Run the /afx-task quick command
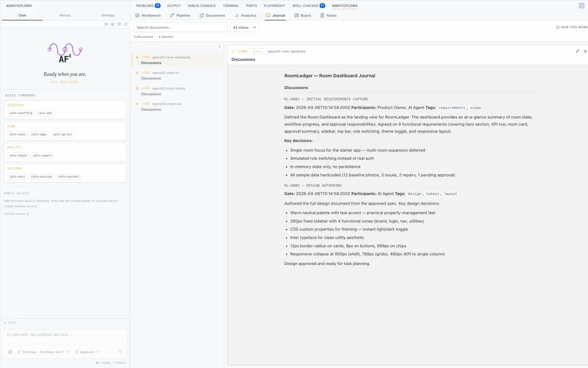The image size is (588, 368). pos(17,134)
